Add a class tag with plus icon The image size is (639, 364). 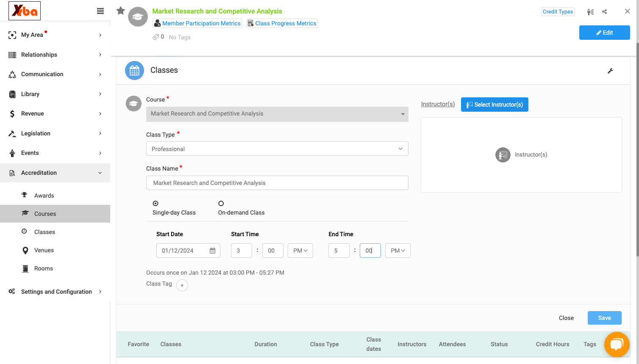(x=182, y=285)
